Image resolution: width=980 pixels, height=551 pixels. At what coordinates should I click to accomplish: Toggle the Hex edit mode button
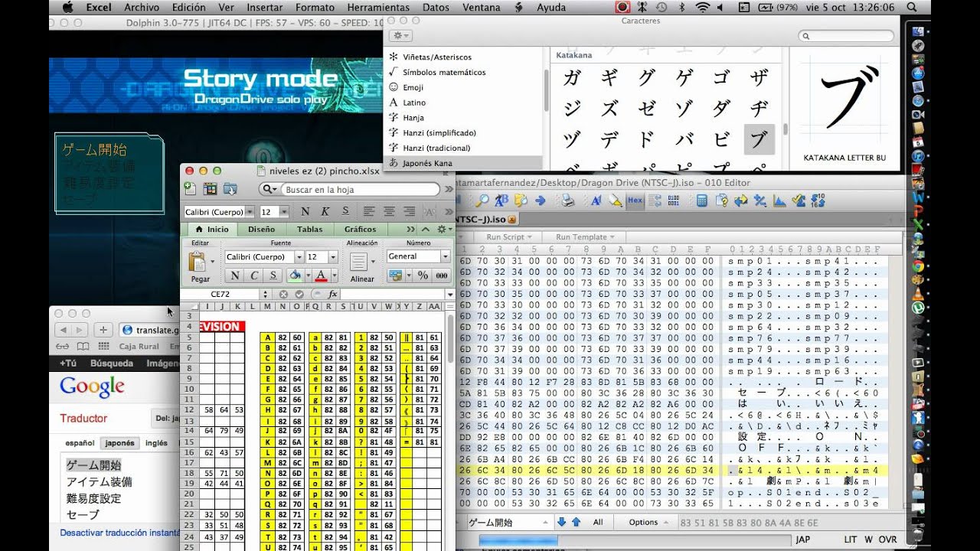pyautogui.click(x=635, y=201)
